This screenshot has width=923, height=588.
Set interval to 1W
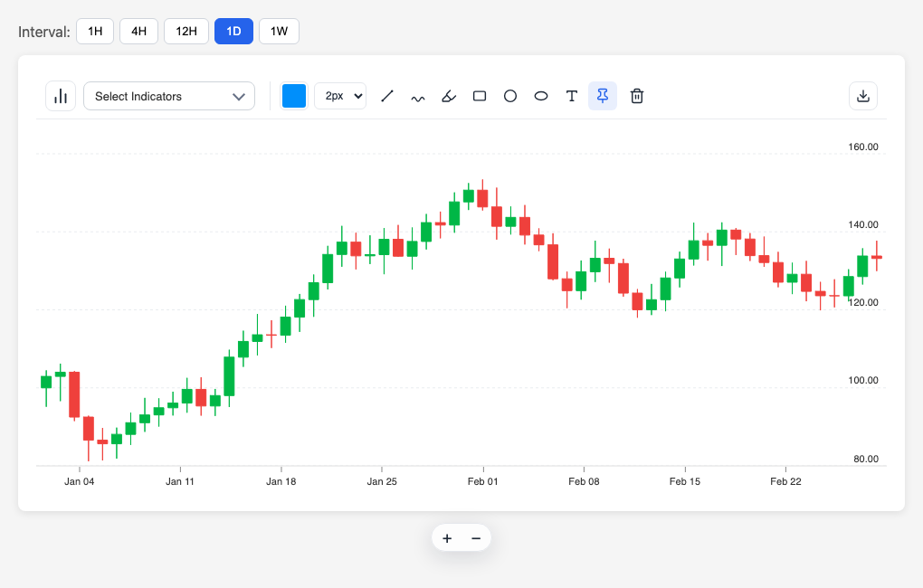pyautogui.click(x=279, y=31)
